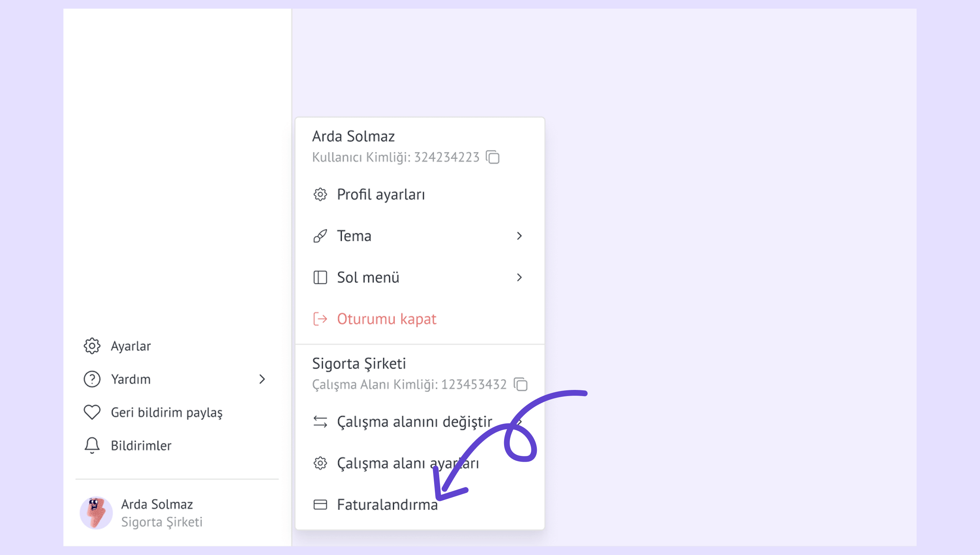Expand the Tema submenu chevron
The width and height of the screenshot is (980, 555).
click(519, 236)
